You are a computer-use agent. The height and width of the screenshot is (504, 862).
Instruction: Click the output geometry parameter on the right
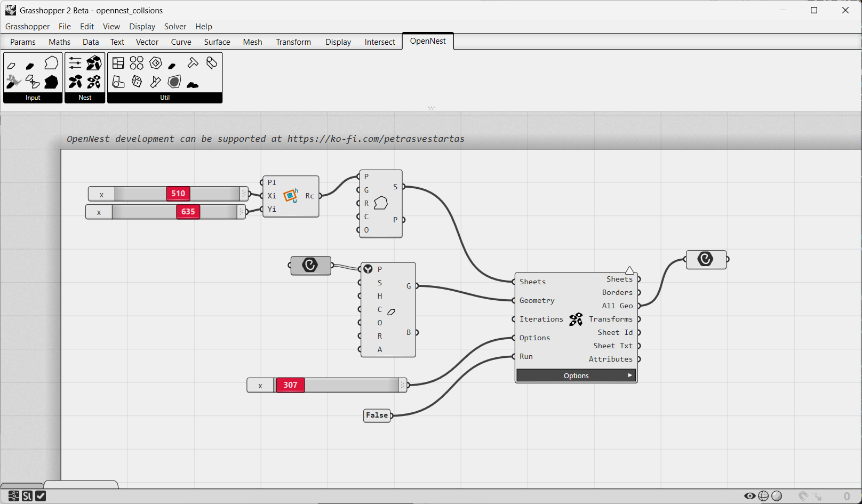point(706,259)
